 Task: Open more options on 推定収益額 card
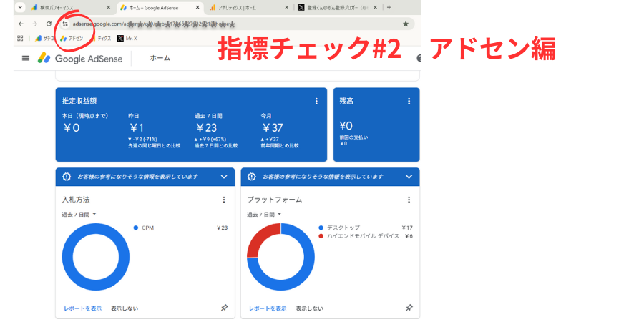click(x=316, y=102)
